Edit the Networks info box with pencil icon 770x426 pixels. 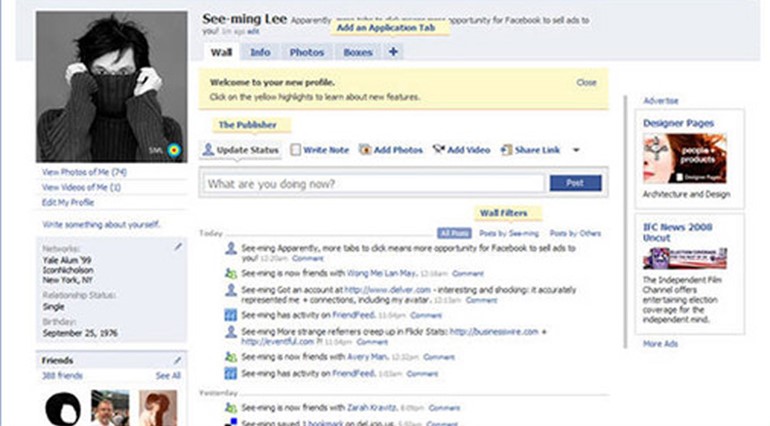pyautogui.click(x=178, y=247)
